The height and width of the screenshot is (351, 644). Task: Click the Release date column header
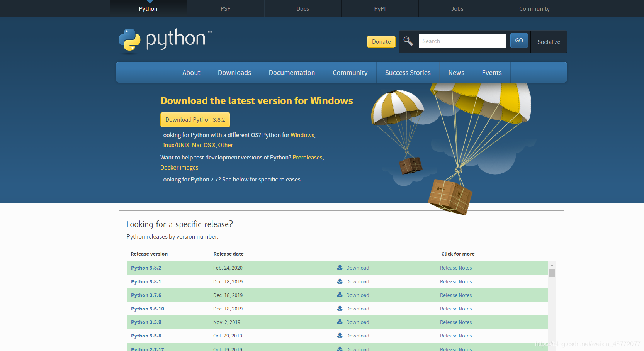[228, 254]
